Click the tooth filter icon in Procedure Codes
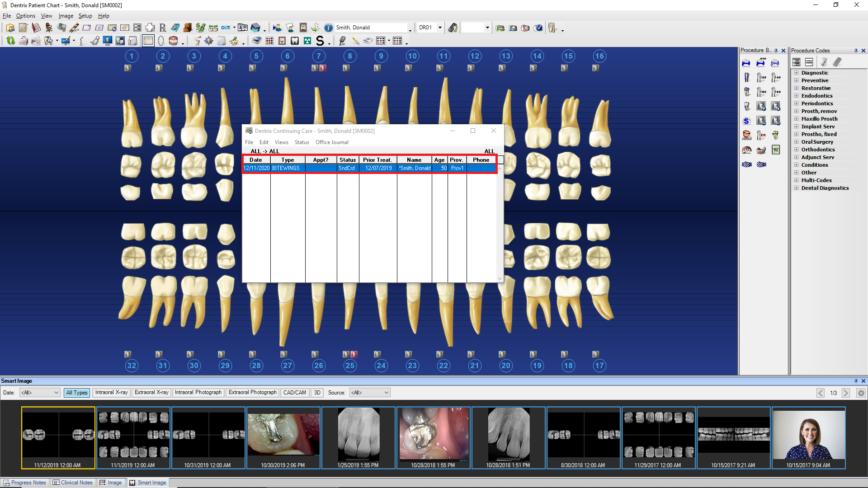 click(824, 62)
